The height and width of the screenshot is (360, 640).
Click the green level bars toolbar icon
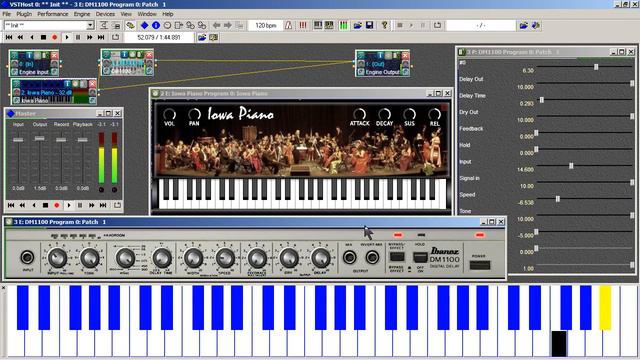(344, 25)
